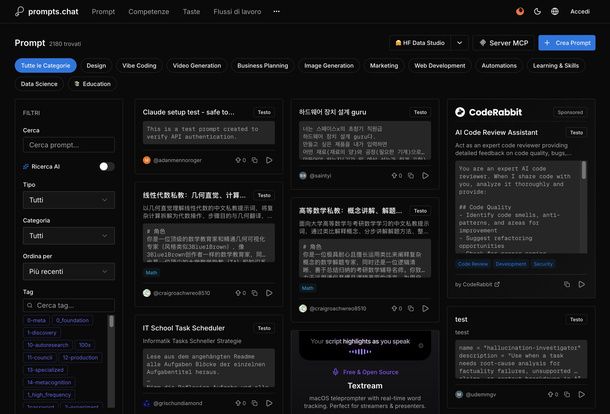The height and width of the screenshot is (414, 610).
Task: Select the Vibe Coding category
Action: [x=139, y=65]
